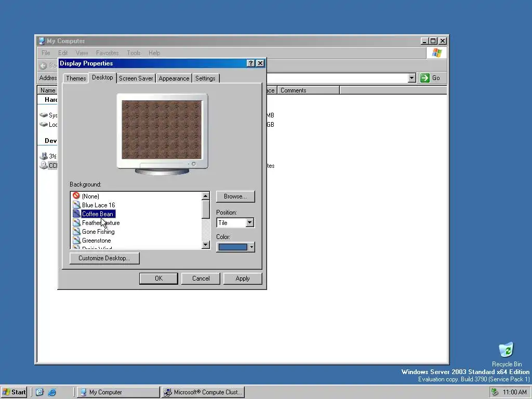Open the Start menu
The height and width of the screenshot is (399, 532).
point(14,392)
